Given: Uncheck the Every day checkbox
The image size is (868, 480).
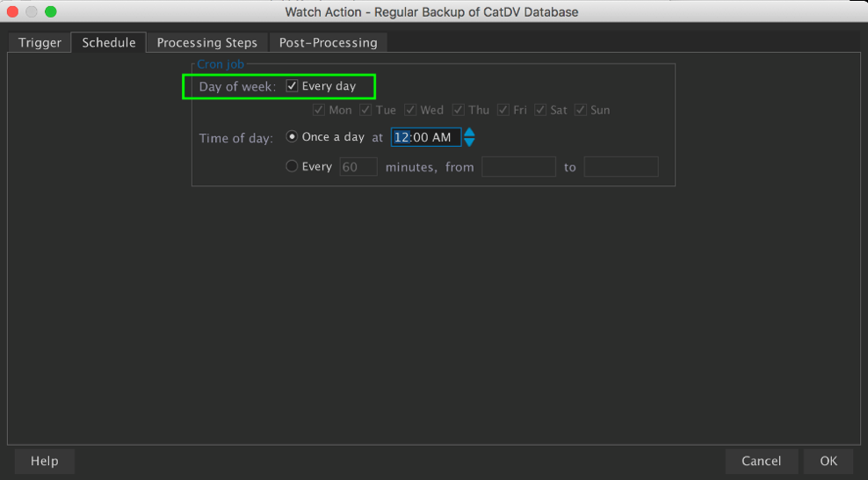Looking at the screenshot, I should coord(292,86).
